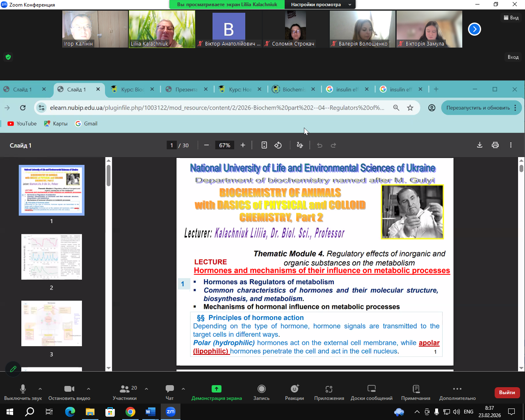Click the green annotation pencil icon
The height and width of the screenshot is (420, 525).
coord(13,369)
